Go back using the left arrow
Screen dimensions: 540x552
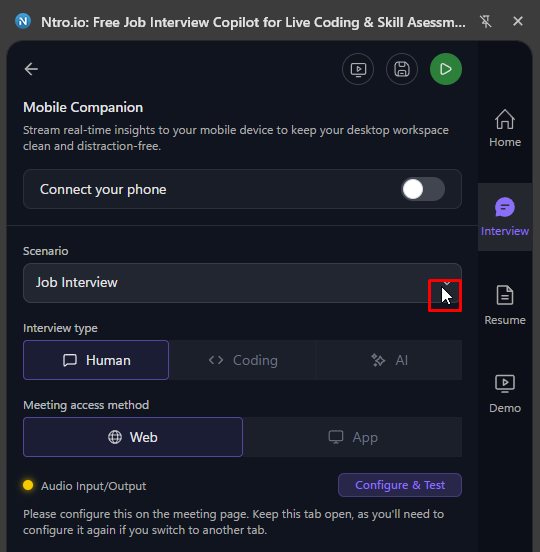(x=31, y=69)
